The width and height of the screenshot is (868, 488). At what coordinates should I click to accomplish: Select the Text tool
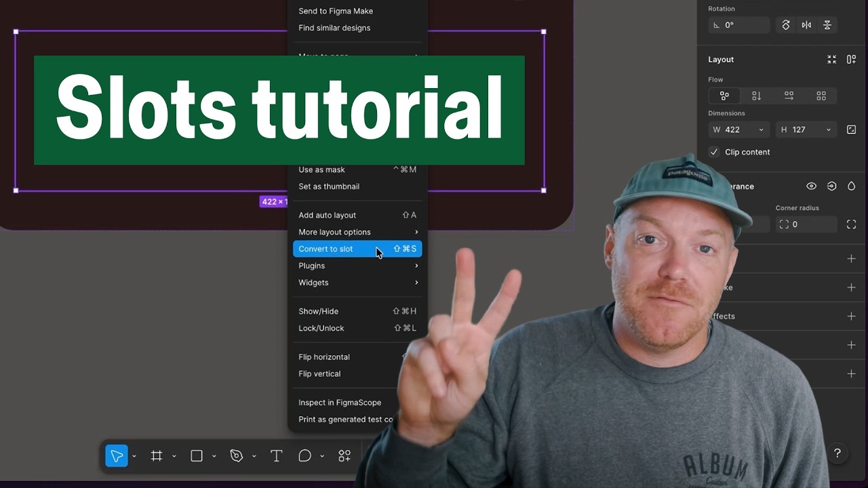point(277,456)
